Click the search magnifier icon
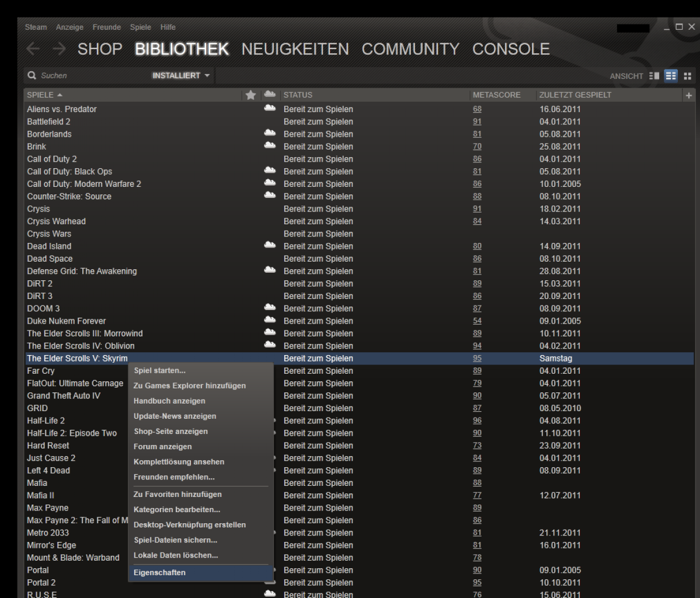Viewport: 700px width, 598px height. point(32,75)
